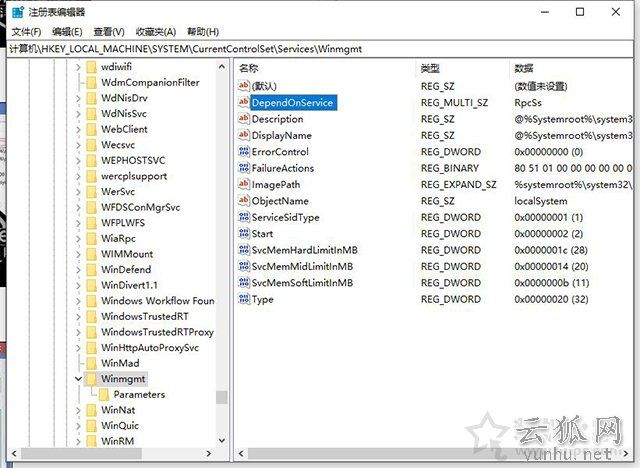640x468 pixels.
Task: Click the string icon beside (默认) value
Action: [244, 86]
